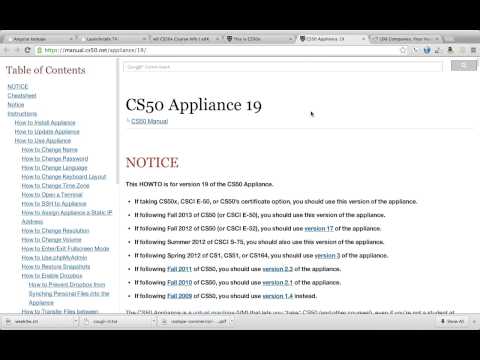Click the green padlock in address bar
The height and width of the screenshot is (360, 480).
pos(39,50)
